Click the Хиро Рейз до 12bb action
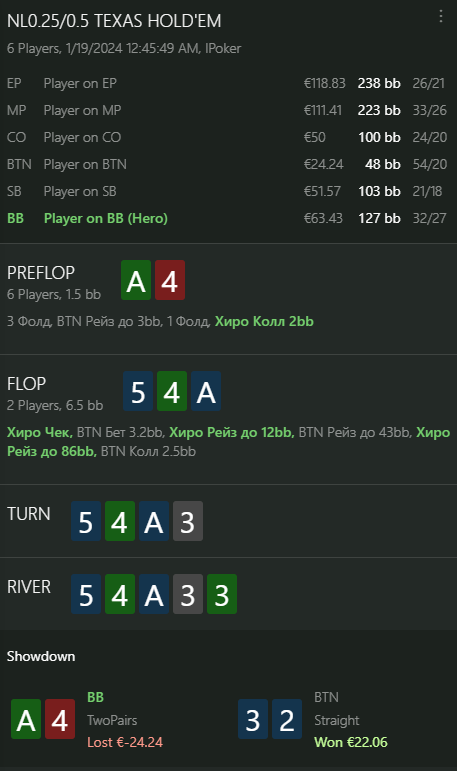The height and width of the screenshot is (771, 457). pyautogui.click(x=232, y=432)
